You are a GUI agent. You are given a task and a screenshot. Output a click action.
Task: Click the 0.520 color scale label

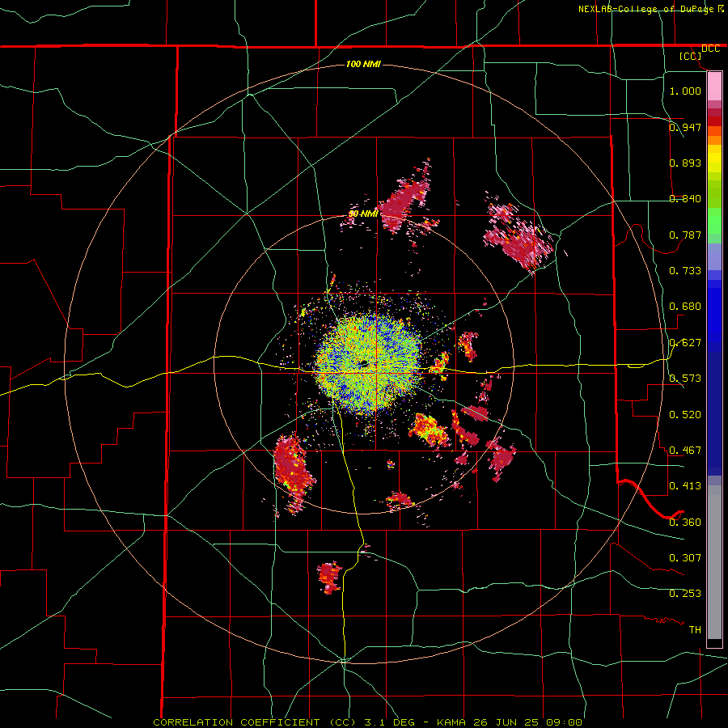685,415
